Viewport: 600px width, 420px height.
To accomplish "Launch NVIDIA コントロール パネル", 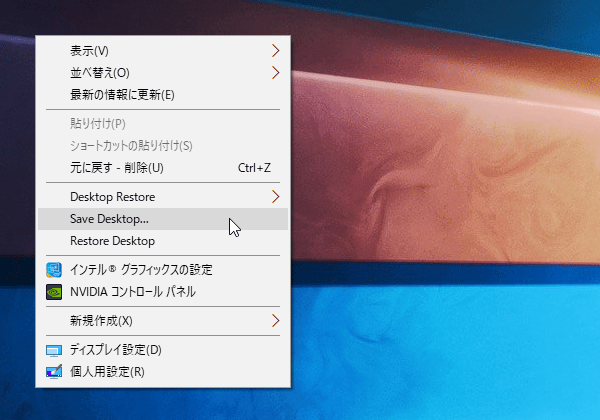I will tap(163, 292).
